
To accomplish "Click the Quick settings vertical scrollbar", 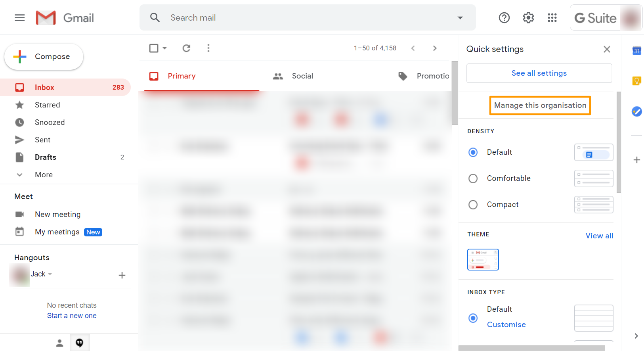I will [619, 142].
